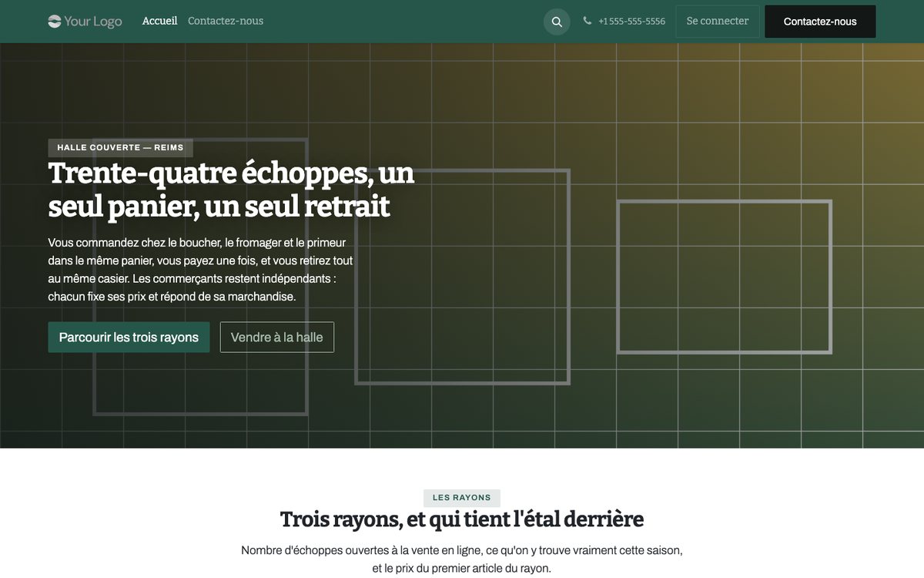Click the 'Your Logo' brand text
This screenshot has width=924, height=578.
click(x=93, y=22)
